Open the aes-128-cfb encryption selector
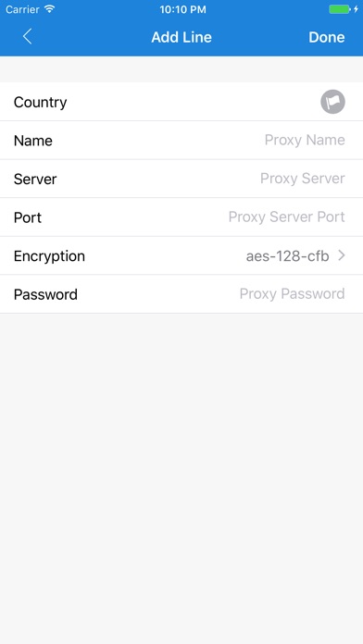This screenshot has height=644, width=363. (x=287, y=256)
